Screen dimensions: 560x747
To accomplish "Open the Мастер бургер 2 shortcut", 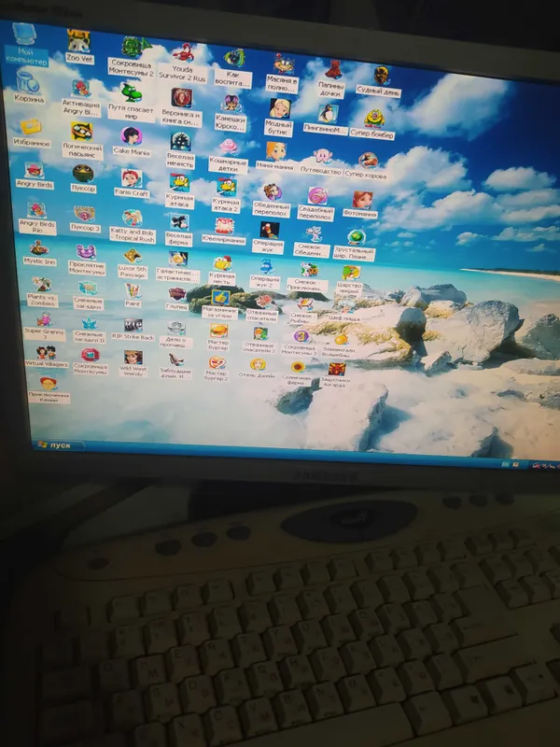I will pyautogui.click(x=217, y=369).
